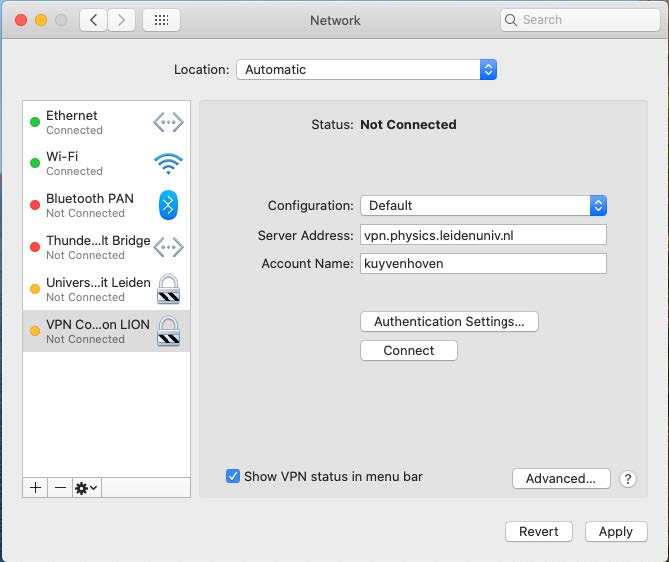Click the Ethernet connection arrows icon
The width and height of the screenshot is (669, 562).
(168, 123)
